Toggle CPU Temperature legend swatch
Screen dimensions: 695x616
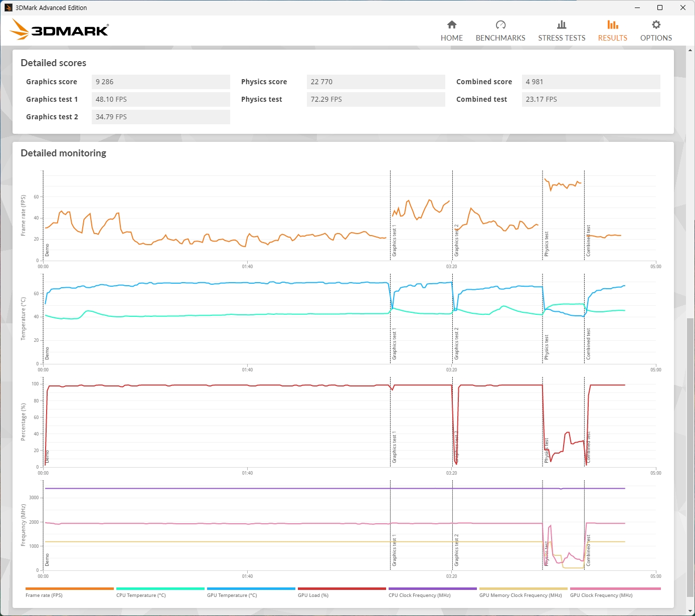(160, 589)
